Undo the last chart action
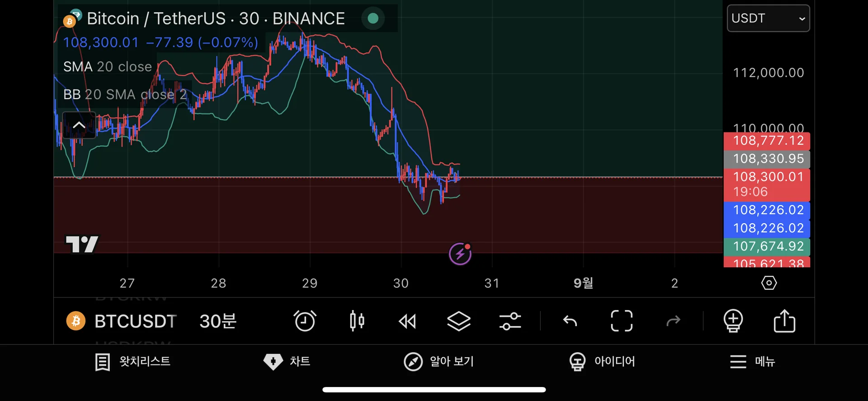 click(x=570, y=321)
